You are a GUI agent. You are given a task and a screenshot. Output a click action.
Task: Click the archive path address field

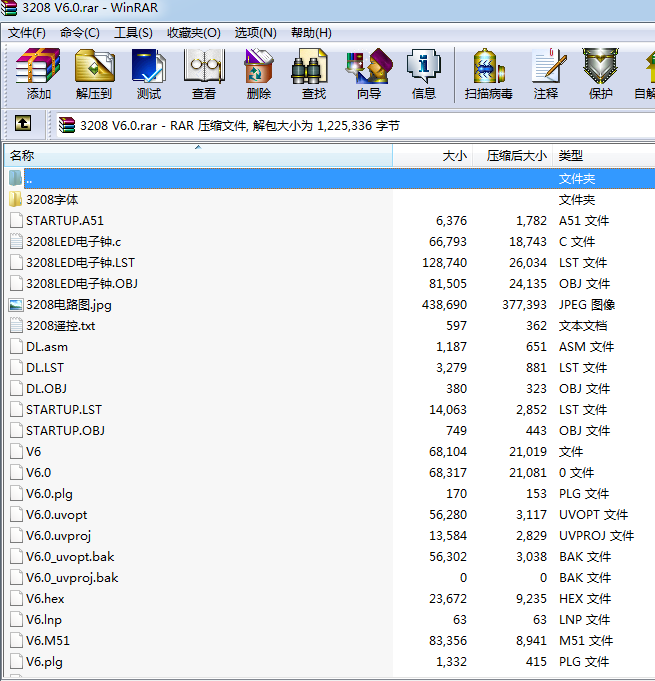355,126
